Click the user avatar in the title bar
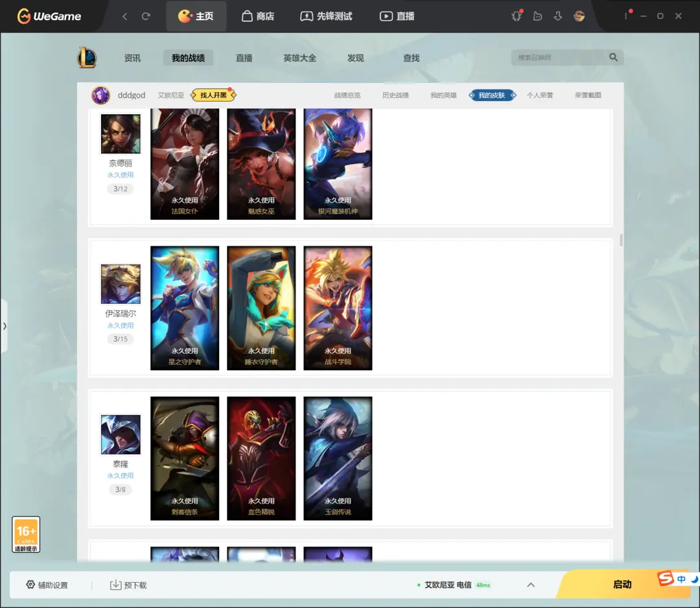Image resolution: width=700 pixels, height=608 pixels. (x=579, y=16)
